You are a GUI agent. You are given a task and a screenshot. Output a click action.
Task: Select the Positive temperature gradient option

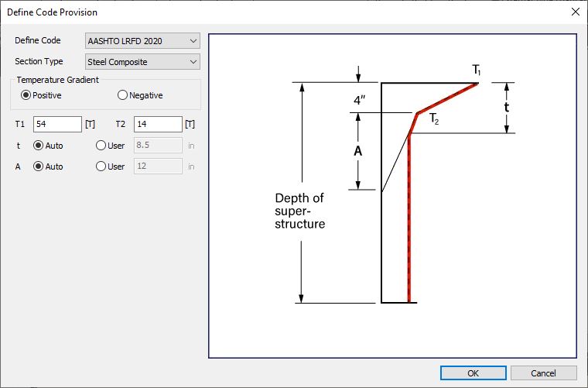pyautogui.click(x=26, y=95)
